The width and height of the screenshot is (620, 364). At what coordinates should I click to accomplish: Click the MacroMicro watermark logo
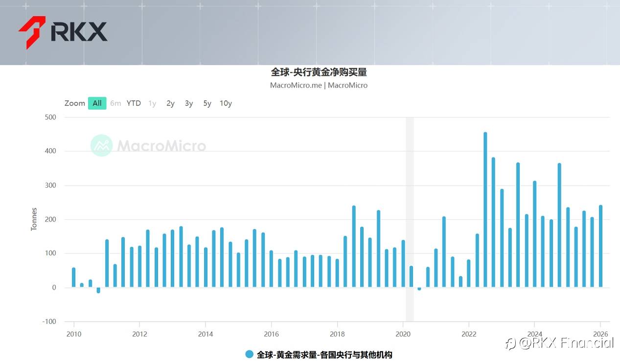[x=102, y=145]
